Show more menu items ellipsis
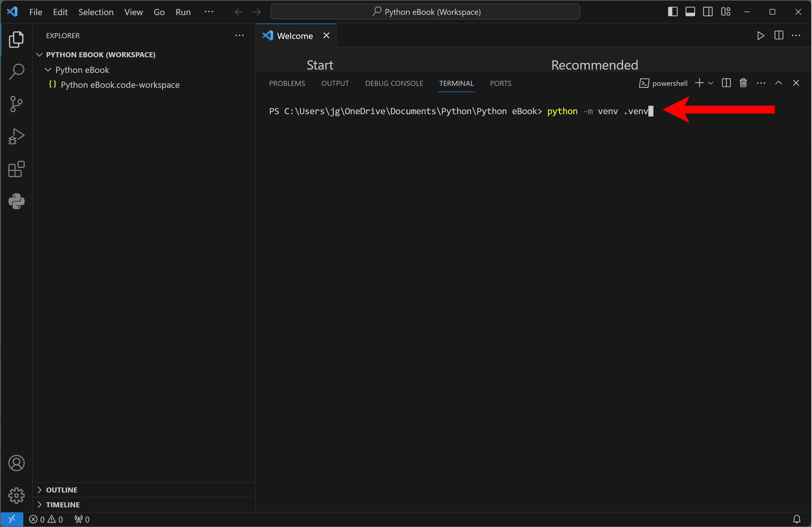The image size is (812, 527). [x=209, y=12]
